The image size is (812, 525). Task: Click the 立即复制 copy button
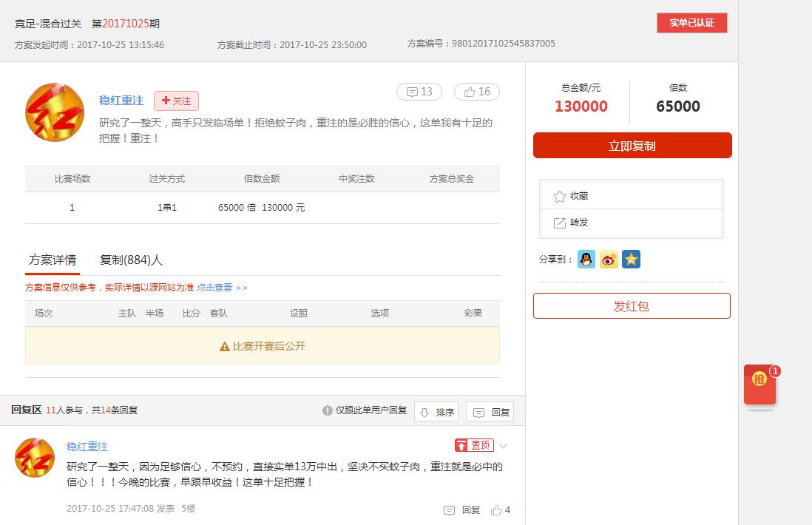tap(632, 145)
